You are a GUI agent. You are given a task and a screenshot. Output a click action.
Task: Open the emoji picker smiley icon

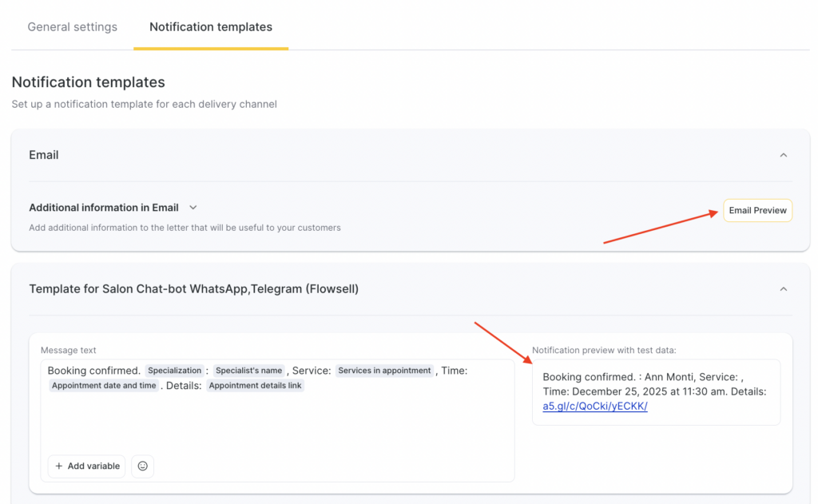click(x=143, y=466)
